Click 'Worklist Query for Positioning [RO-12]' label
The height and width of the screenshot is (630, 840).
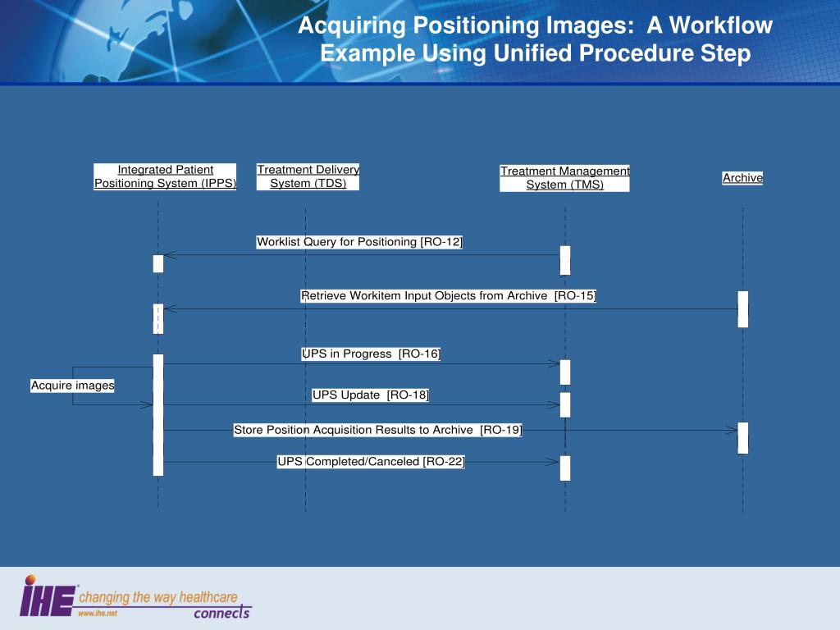359,242
